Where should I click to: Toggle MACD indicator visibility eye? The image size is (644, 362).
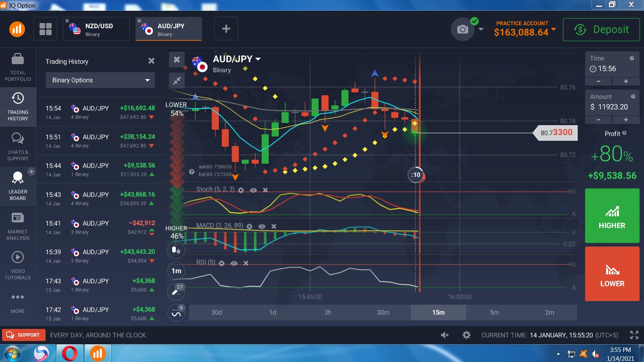coord(262,226)
